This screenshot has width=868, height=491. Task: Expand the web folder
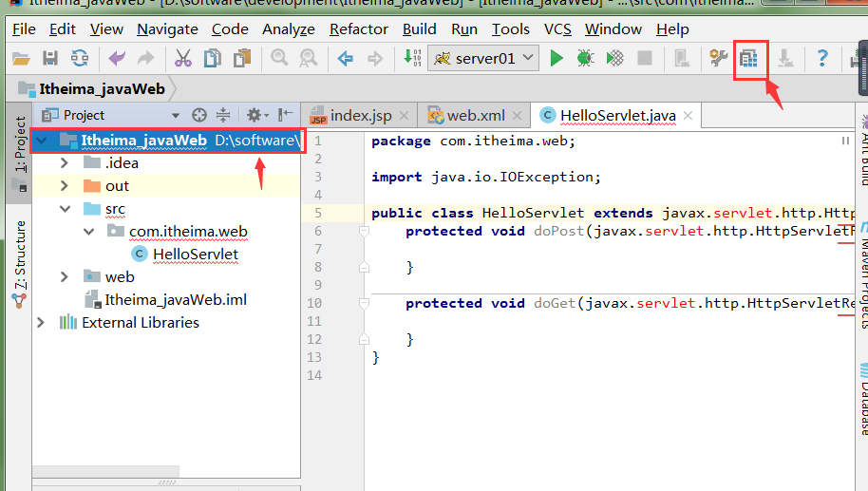coord(65,276)
